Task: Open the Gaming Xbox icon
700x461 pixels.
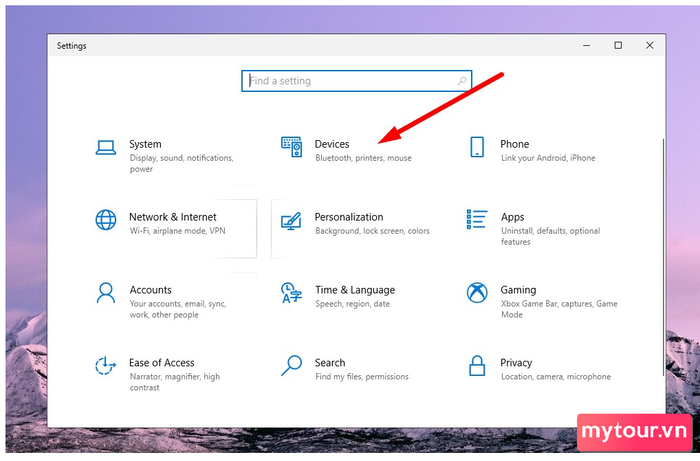Action: (x=477, y=293)
